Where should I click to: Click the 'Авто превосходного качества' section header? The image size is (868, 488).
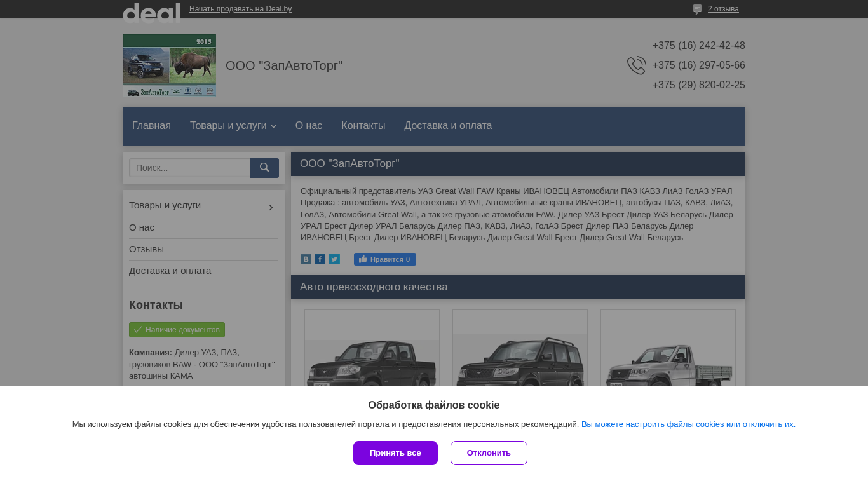[x=518, y=287]
